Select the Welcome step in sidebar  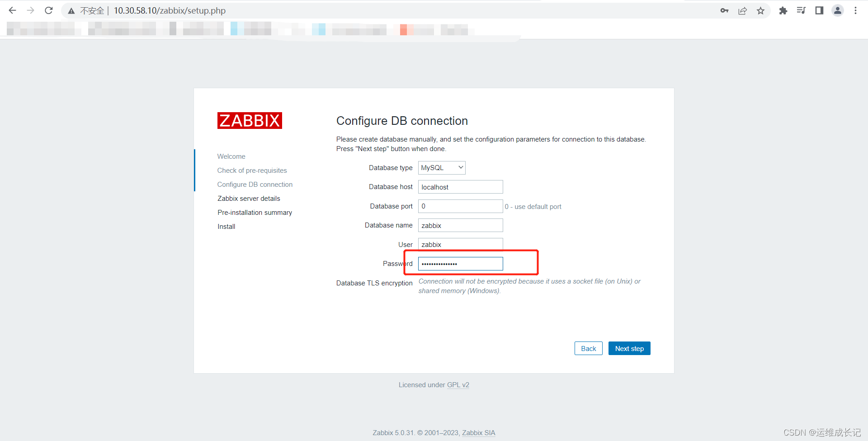(231, 156)
